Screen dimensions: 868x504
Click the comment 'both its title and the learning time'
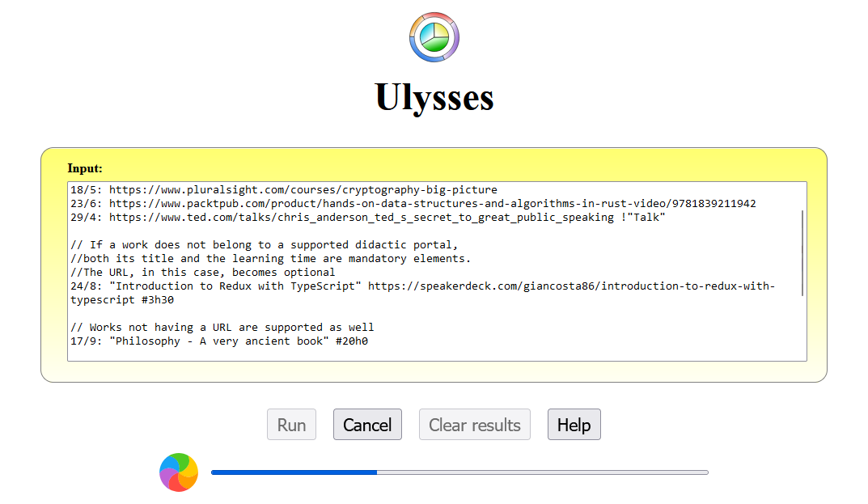coord(270,259)
